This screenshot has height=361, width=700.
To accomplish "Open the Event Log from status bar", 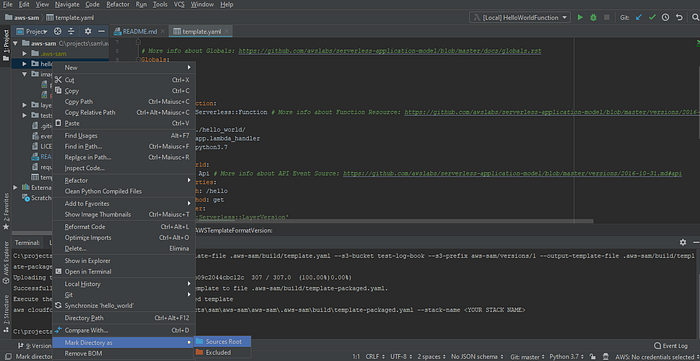I will click(x=671, y=346).
